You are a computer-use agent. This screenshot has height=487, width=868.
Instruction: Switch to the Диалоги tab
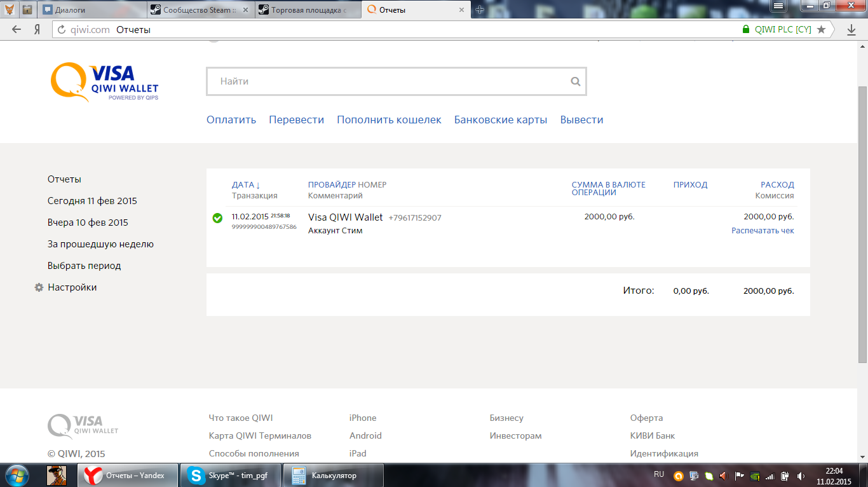coord(93,10)
